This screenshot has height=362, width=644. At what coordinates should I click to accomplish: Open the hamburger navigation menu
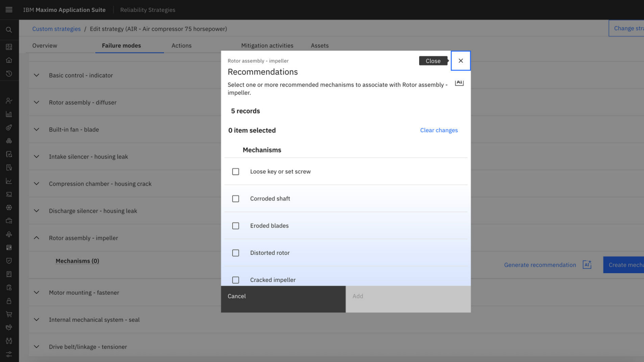coord(9,10)
